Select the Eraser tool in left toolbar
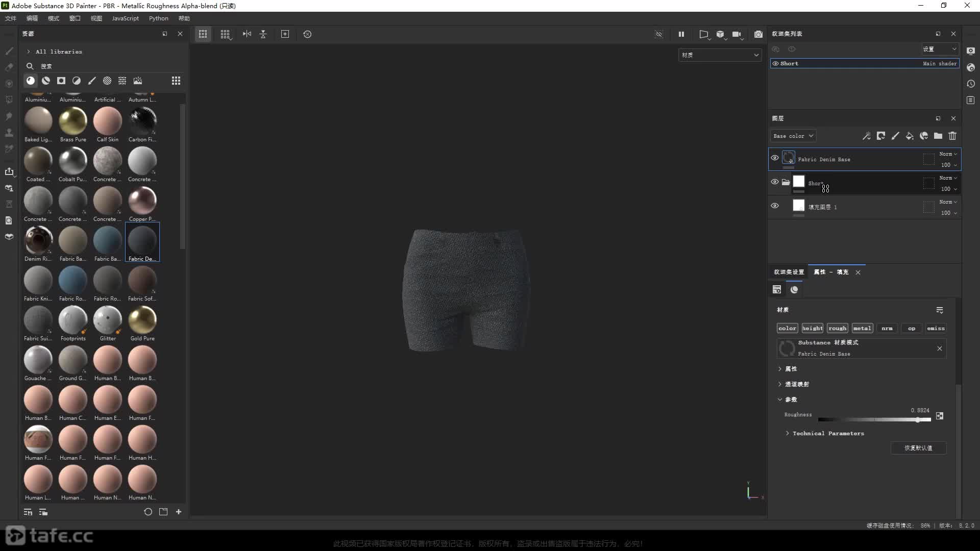Viewport: 980px width, 551px height. tap(9, 67)
